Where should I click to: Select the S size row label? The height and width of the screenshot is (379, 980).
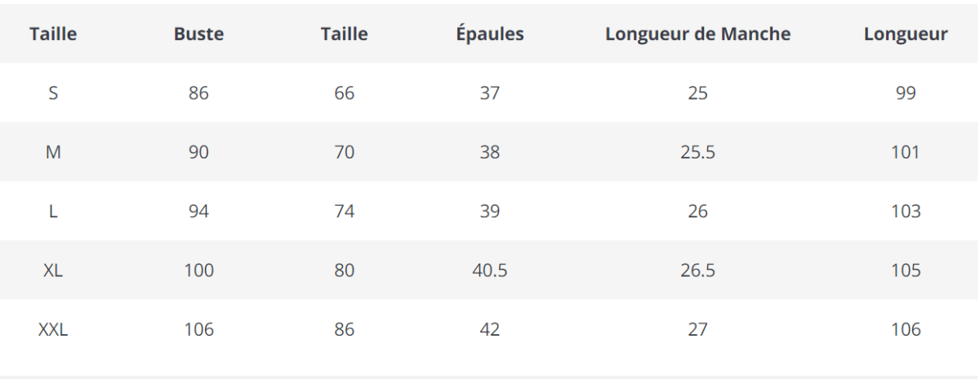point(53,93)
